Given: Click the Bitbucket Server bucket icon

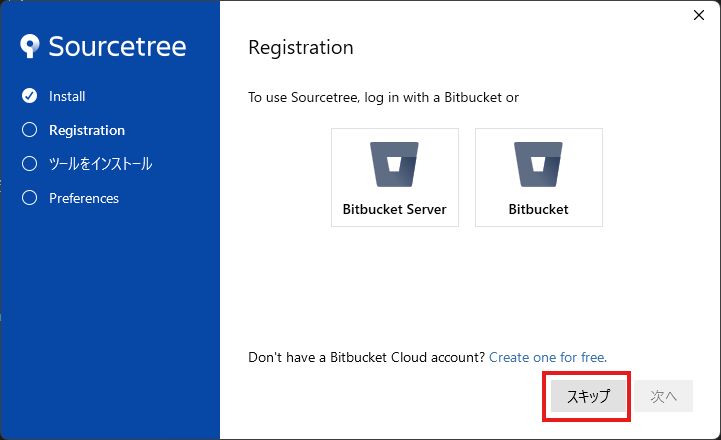Looking at the screenshot, I should tap(394, 165).
